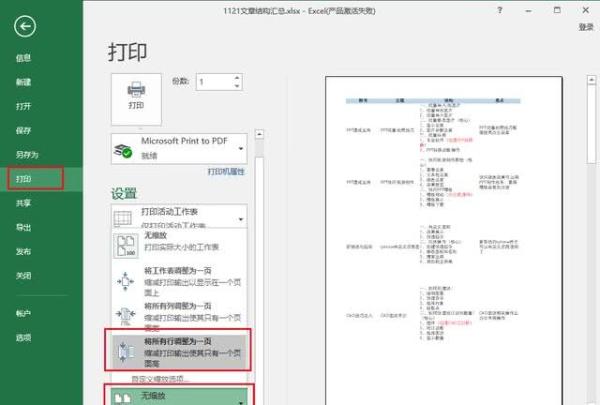Click the help question mark icon
Viewport: 600px width, 405px height.
tap(499, 10)
